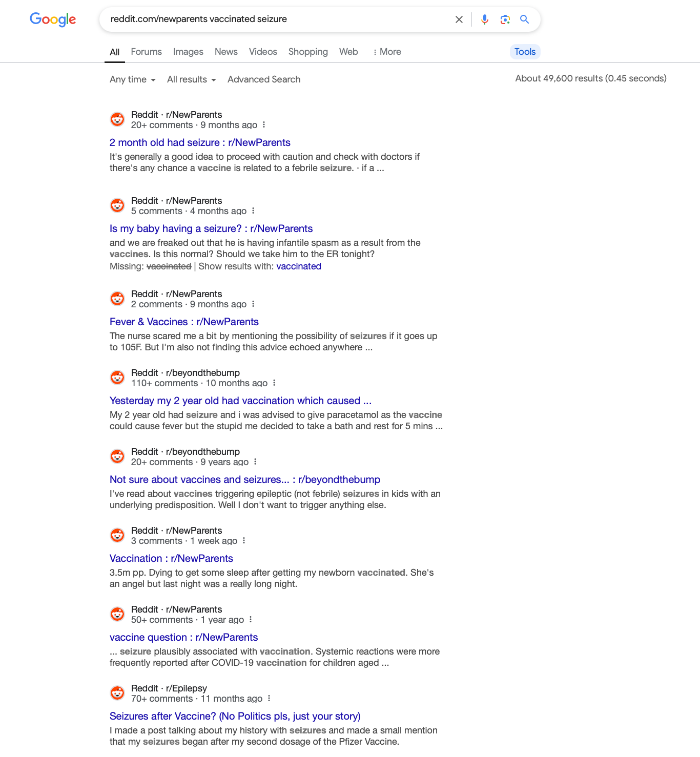
Task: Click '70+ comments · 11 months ago' text
Action: (197, 699)
